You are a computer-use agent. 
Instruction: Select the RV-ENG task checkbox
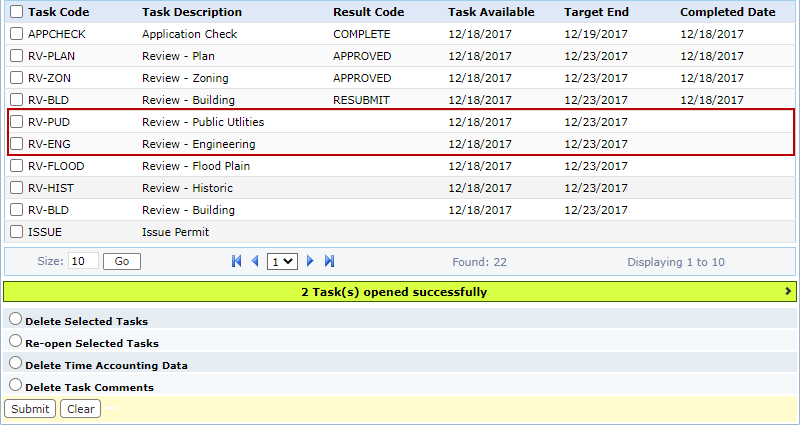[16, 144]
